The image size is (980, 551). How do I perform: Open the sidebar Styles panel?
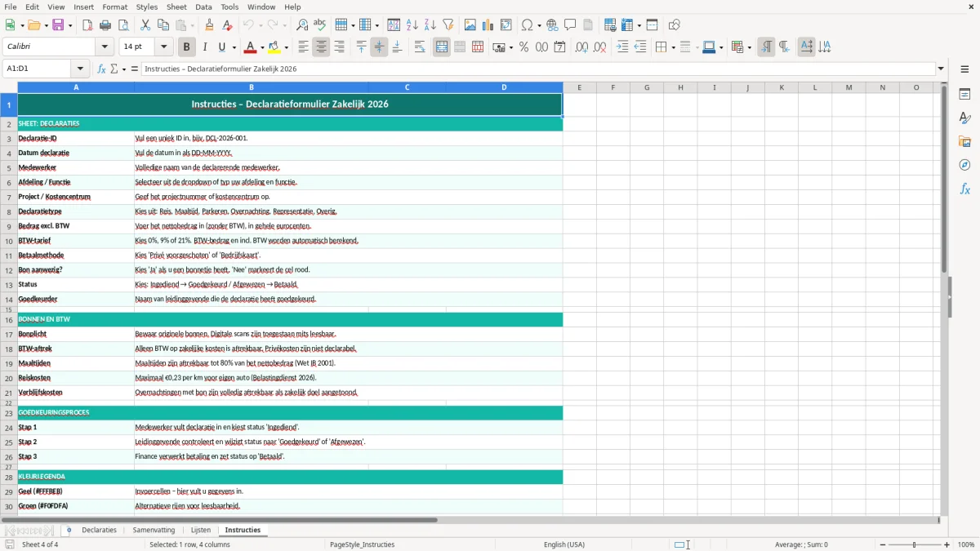[x=964, y=118]
